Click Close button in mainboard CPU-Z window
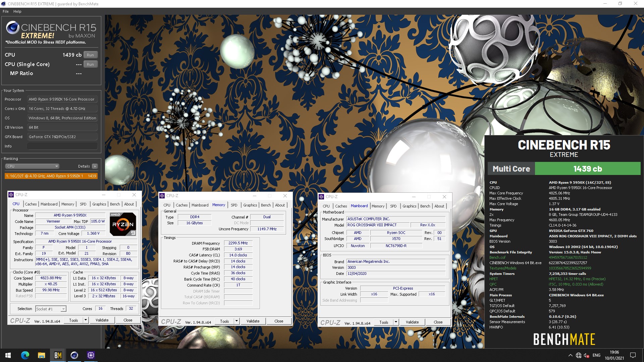Viewport: 644px width, 362px height. pos(438,322)
